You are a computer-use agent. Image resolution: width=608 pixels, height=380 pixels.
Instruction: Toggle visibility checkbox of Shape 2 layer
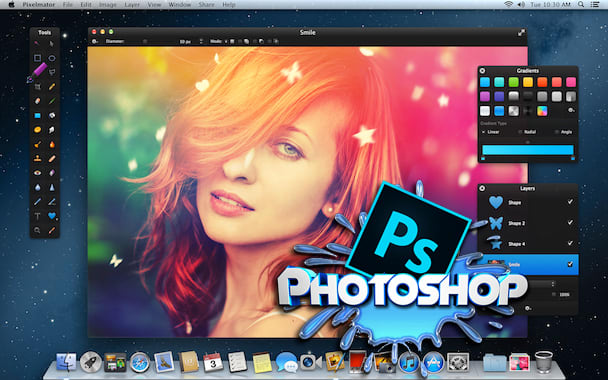(570, 223)
